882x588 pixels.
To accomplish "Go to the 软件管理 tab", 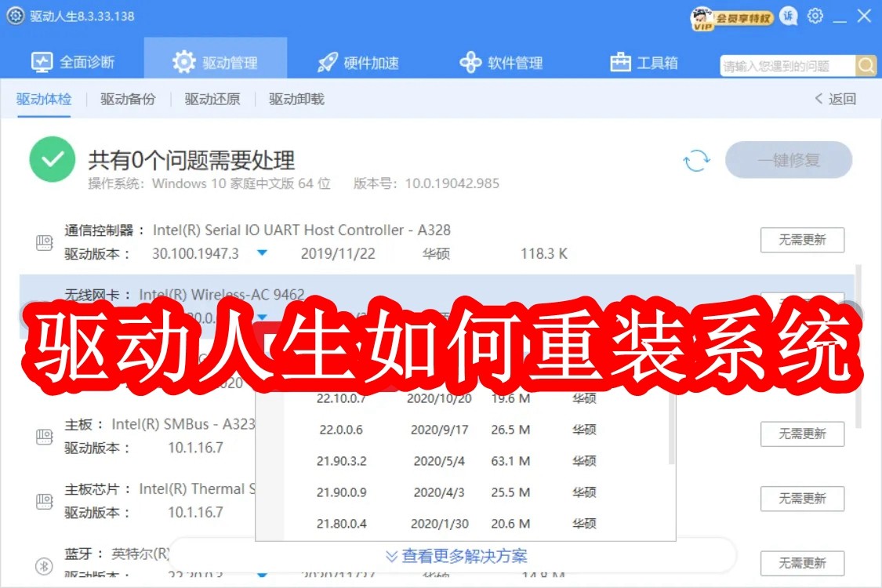I will click(501, 63).
